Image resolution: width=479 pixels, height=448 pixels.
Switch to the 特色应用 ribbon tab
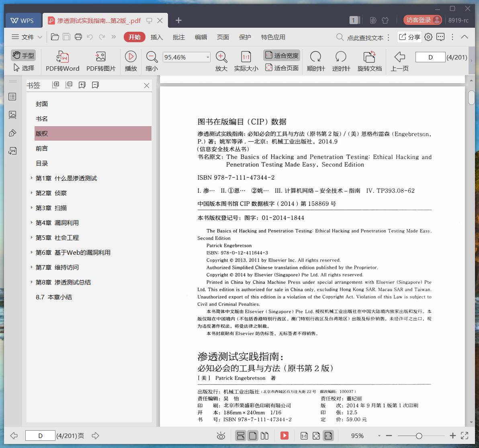coord(273,37)
